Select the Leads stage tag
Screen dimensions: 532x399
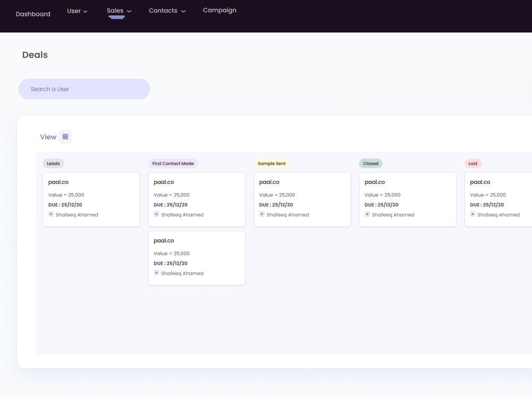(x=53, y=163)
